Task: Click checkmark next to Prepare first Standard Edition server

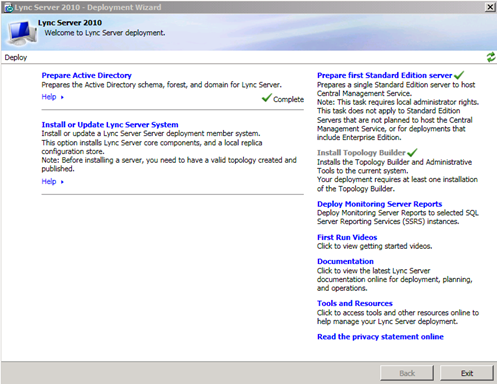Action: coord(459,75)
